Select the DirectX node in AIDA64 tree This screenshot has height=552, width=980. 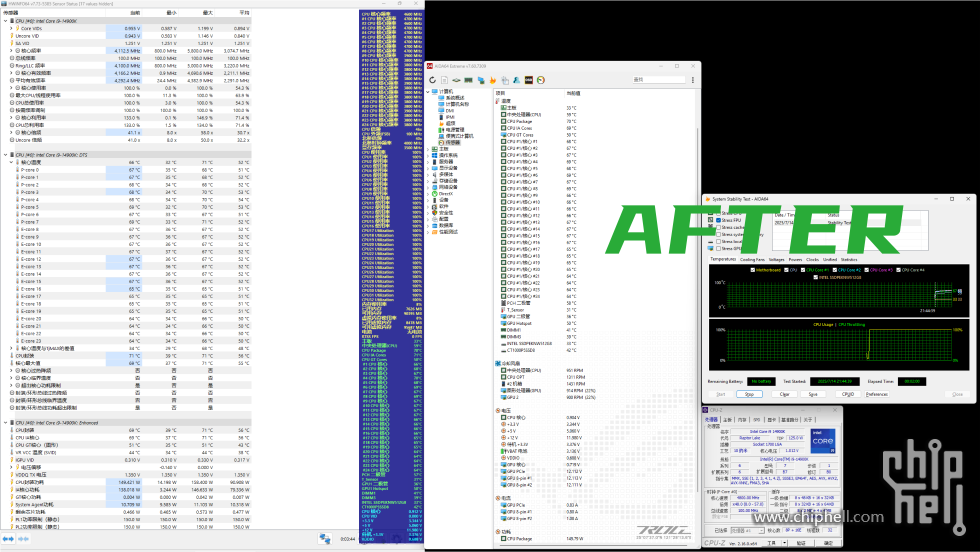[x=446, y=194]
